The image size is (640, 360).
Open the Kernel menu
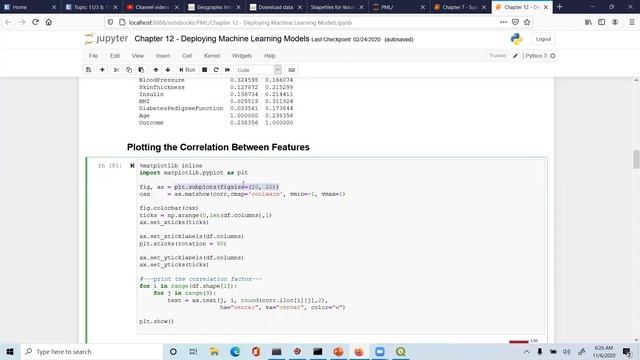[211, 56]
